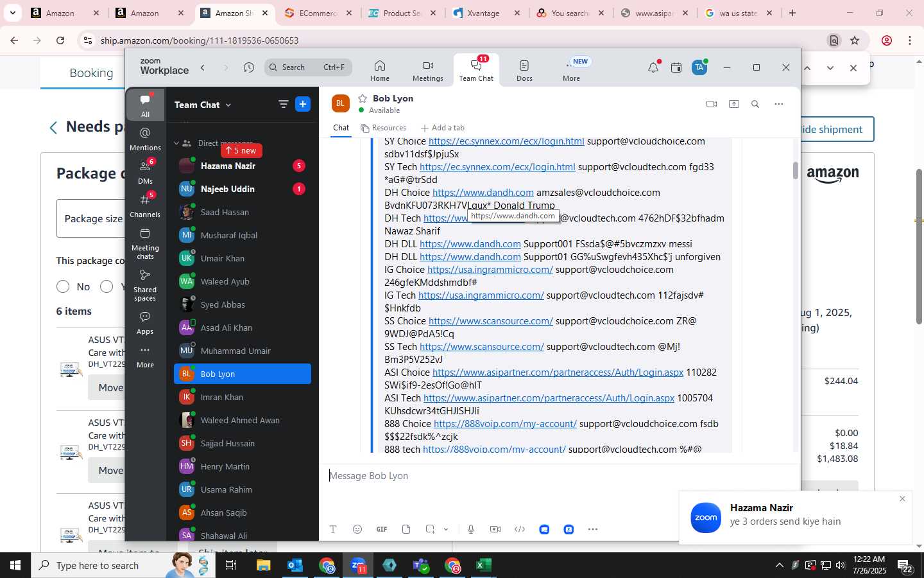
Task: Click the chat message scrollbar
Action: click(796, 170)
